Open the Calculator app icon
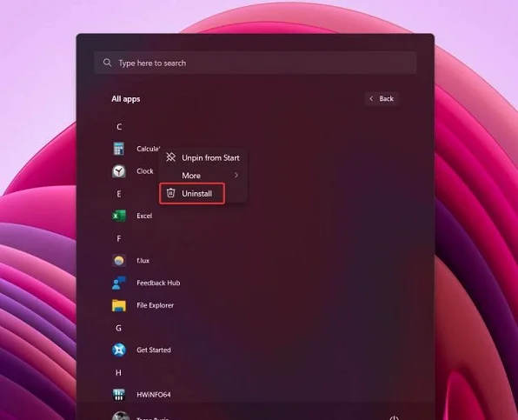Image resolution: width=518 pixels, height=420 pixels. point(118,149)
